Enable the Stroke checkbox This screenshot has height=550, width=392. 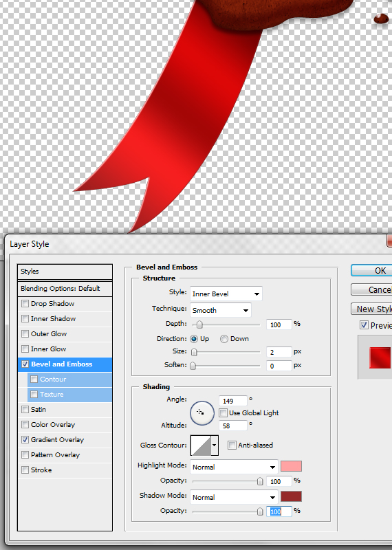tap(25, 470)
